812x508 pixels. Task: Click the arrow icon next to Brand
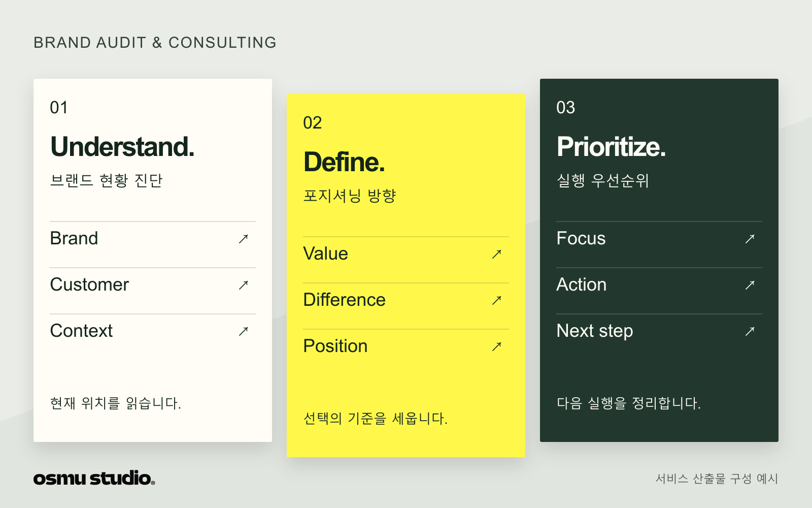pyautogui.click(x=244, y=239)
